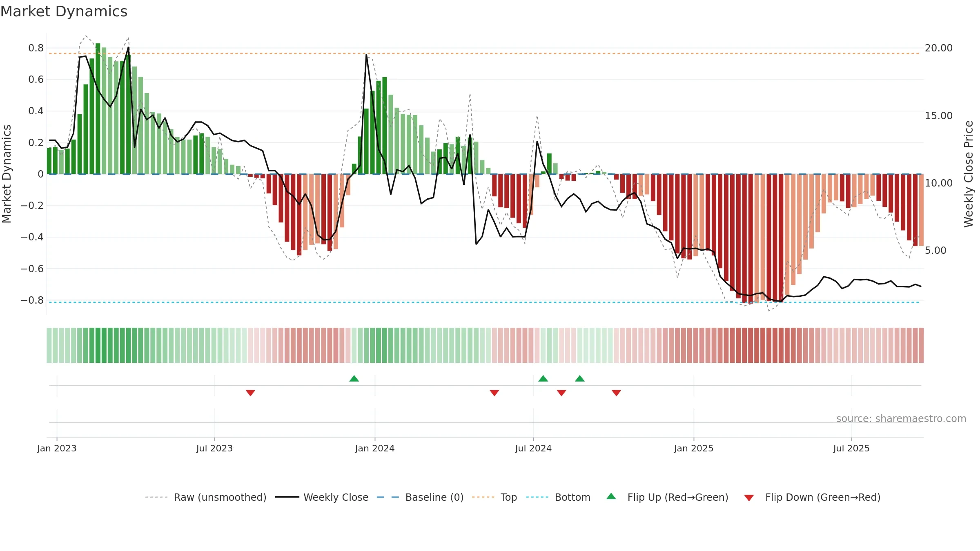Click the 20.00 price axis value

[939, 48]
